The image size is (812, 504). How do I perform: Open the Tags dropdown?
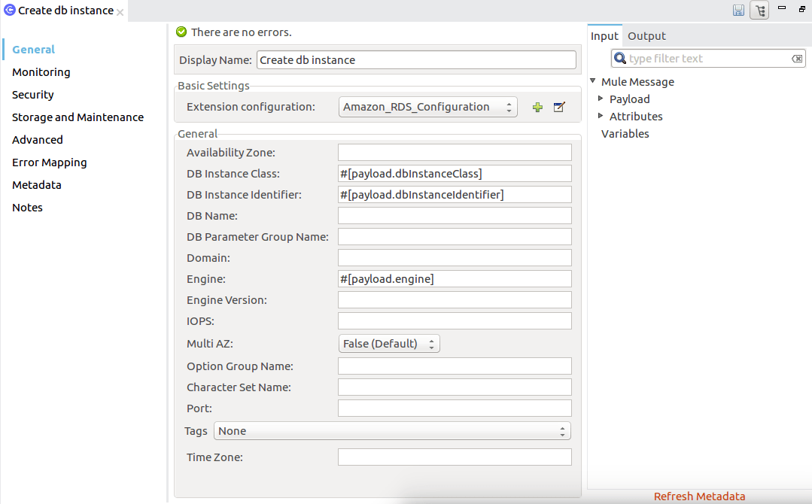pos(561,430)
